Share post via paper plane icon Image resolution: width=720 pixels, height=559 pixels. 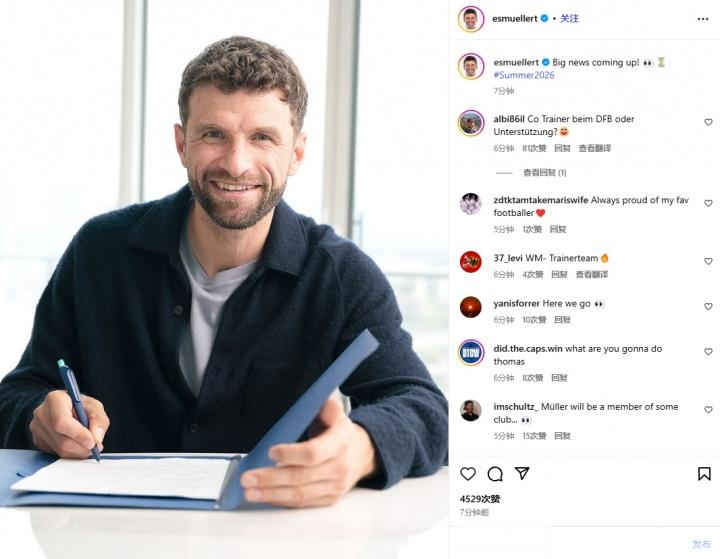[522, 473]
